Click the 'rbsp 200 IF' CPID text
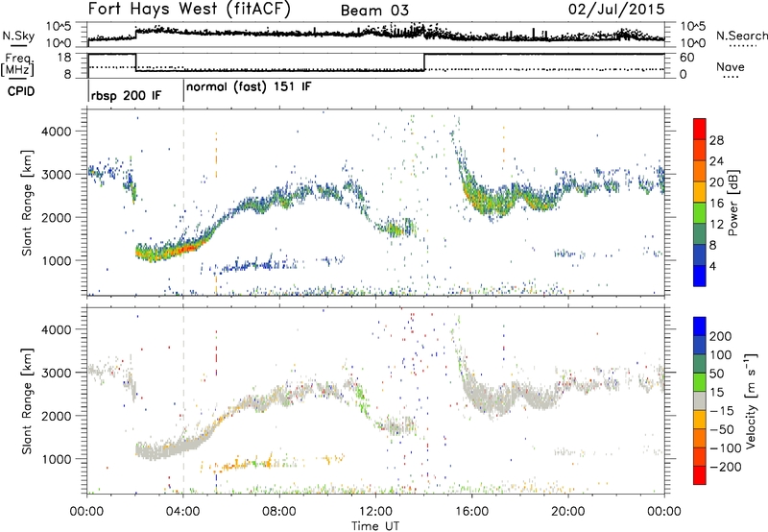The width and height of the screenshot is (768, 532). (126, 95)
